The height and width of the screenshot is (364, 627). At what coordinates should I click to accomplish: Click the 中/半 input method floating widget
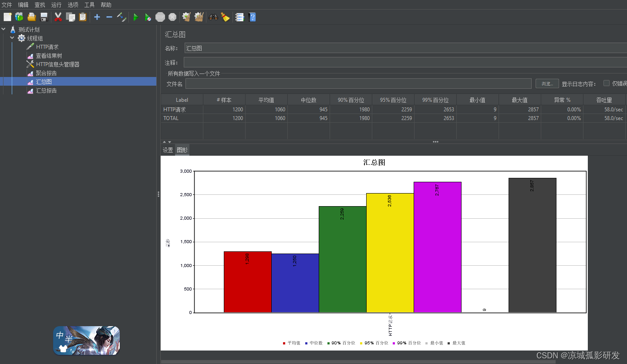(87, 341)
